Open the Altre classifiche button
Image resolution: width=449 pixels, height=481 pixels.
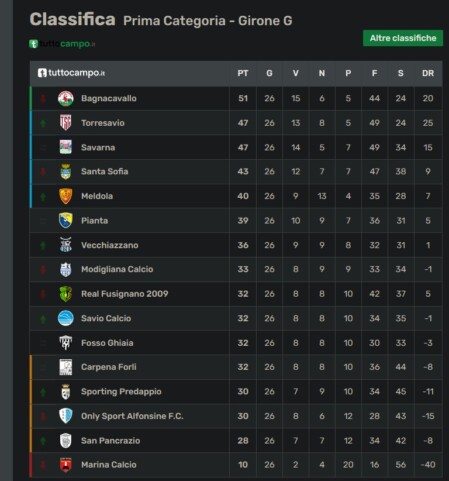[x=403, y=38]
